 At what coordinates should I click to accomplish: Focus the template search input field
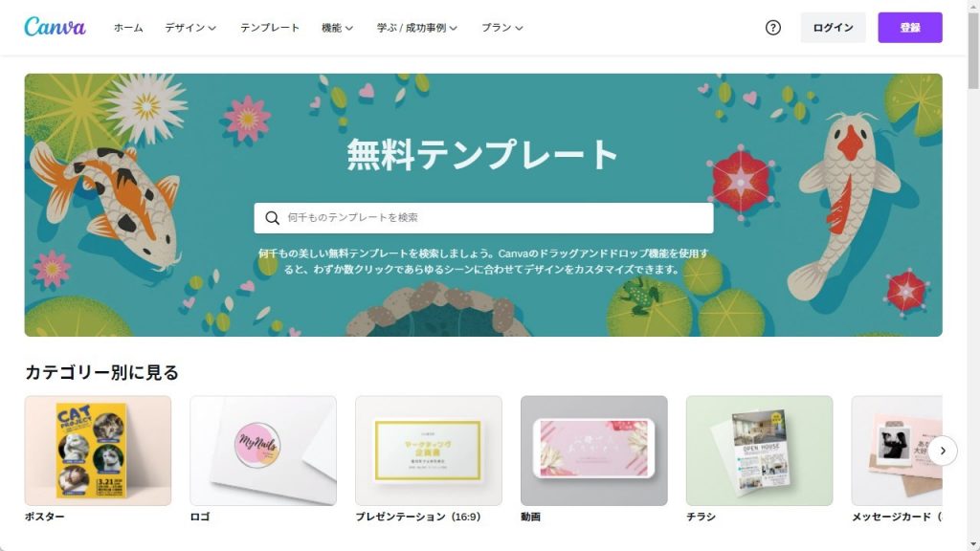point(483,217)
